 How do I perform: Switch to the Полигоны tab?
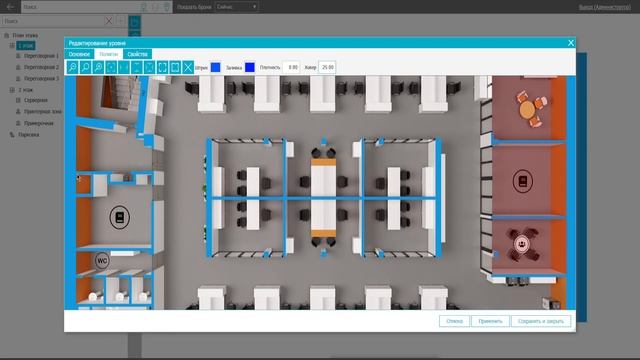(x=109, y=54)
